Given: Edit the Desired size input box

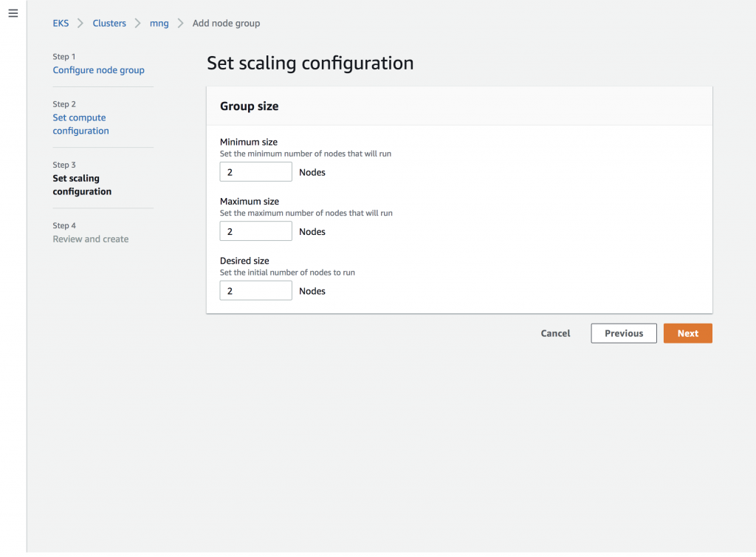Looking at the screenshot, I should pyautogui.click(x=255, y=290).
